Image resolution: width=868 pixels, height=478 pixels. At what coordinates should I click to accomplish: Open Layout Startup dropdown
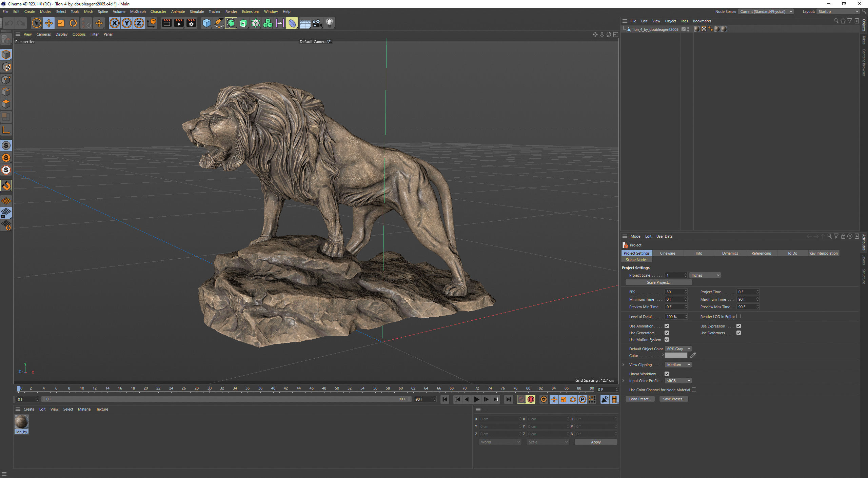coord(837,12)
